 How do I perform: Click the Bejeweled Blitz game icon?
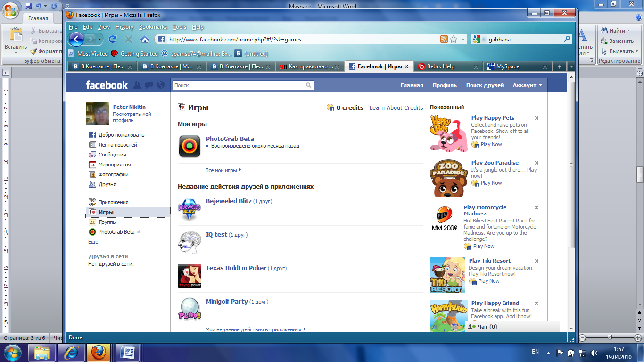click(x=190, y=209)
